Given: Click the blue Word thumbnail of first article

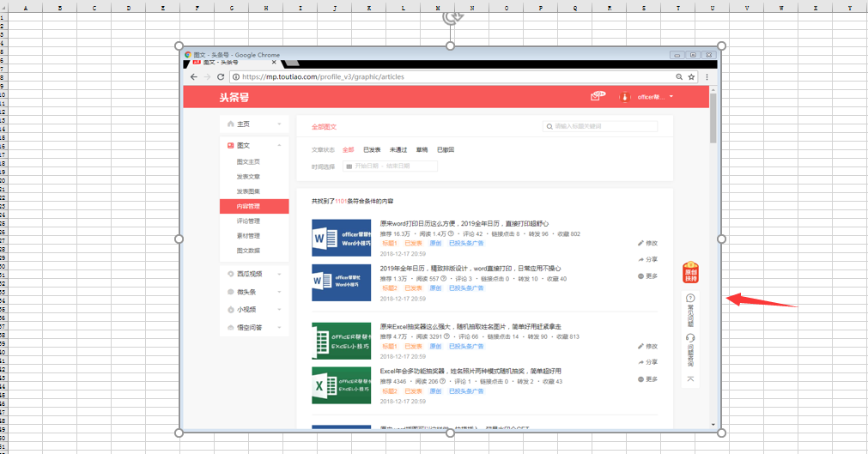Looking at the screenshot, I should click(341, 238).
